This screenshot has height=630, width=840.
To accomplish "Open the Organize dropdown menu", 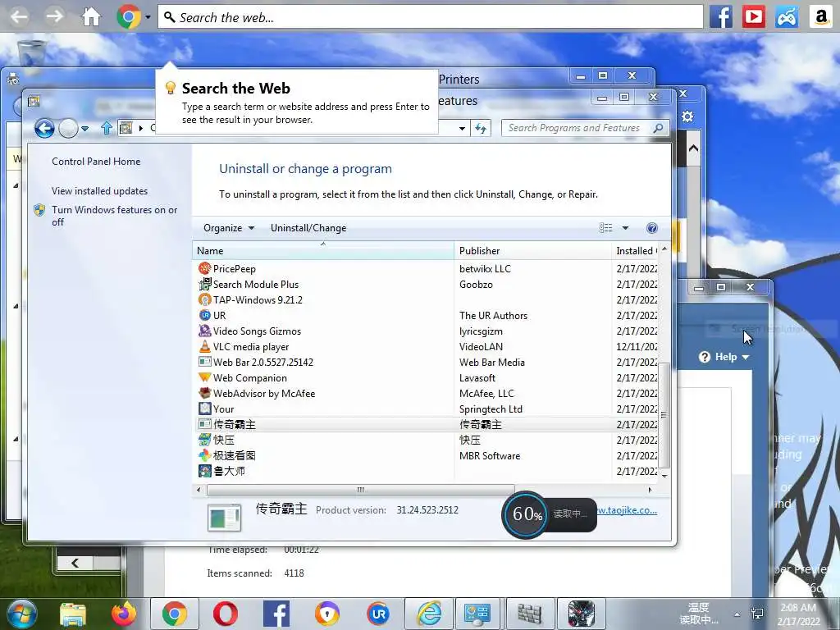I will coord(229,228).
